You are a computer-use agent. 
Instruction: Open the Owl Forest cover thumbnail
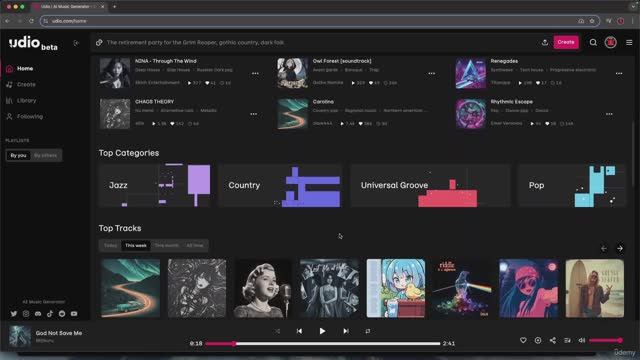click(x=292, y=73)
